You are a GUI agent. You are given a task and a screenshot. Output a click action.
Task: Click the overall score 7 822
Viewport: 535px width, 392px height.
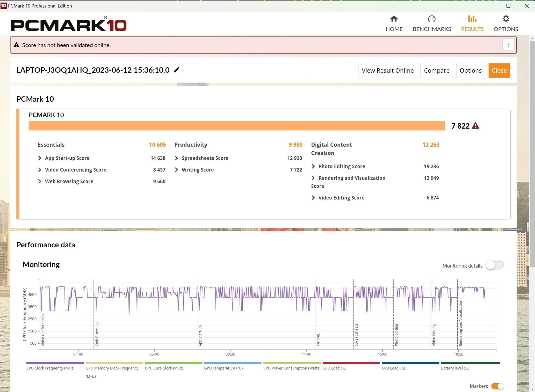pos(460,126)
